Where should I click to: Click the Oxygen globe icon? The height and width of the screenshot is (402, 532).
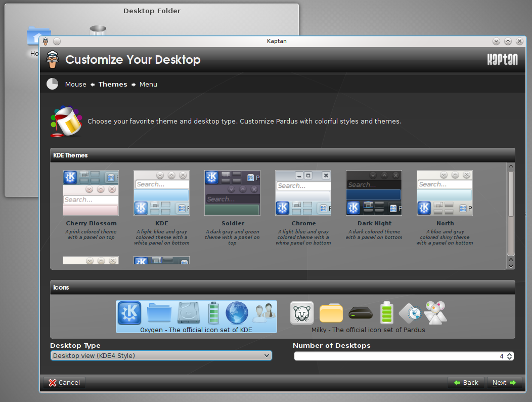[237, 312]
